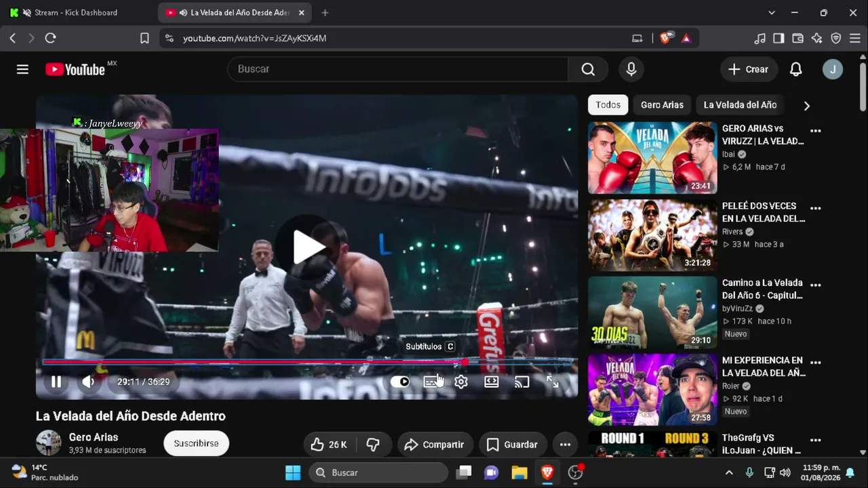
Task: Enter fullscreen mode on the video
Action: pos(553,382)
